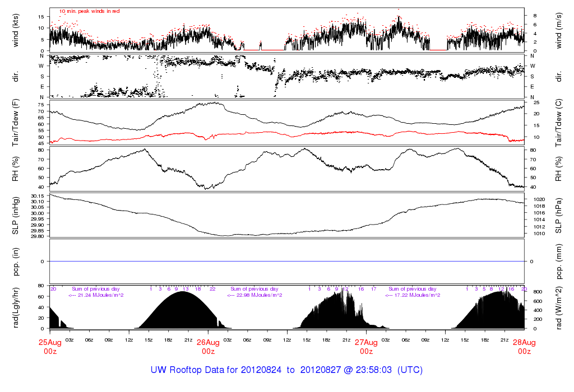Image resolution: width=574 pixels, height=392 pixels.
Task: Click the purple '13' hour marker
Action: pyautogui.click(x=186, y=289)
